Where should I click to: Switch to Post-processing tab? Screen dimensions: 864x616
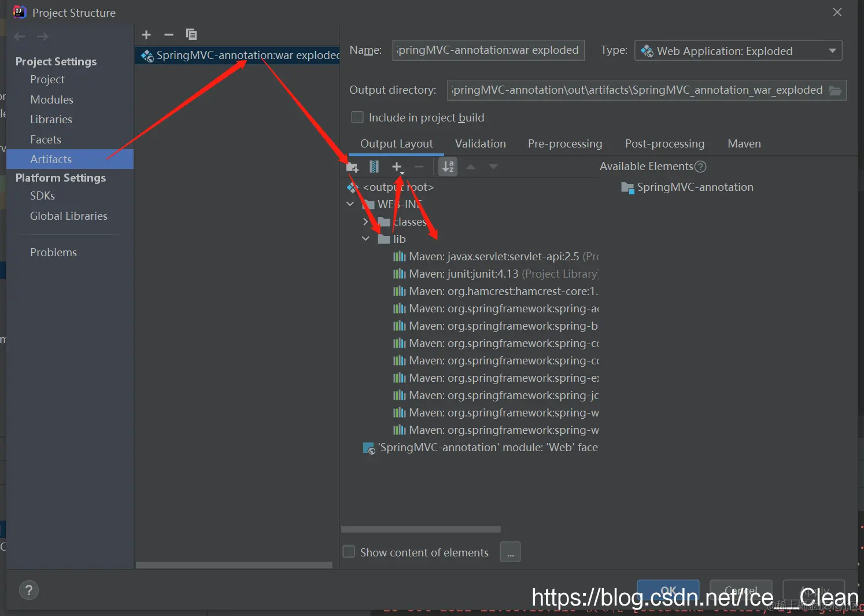click(665, 144)
